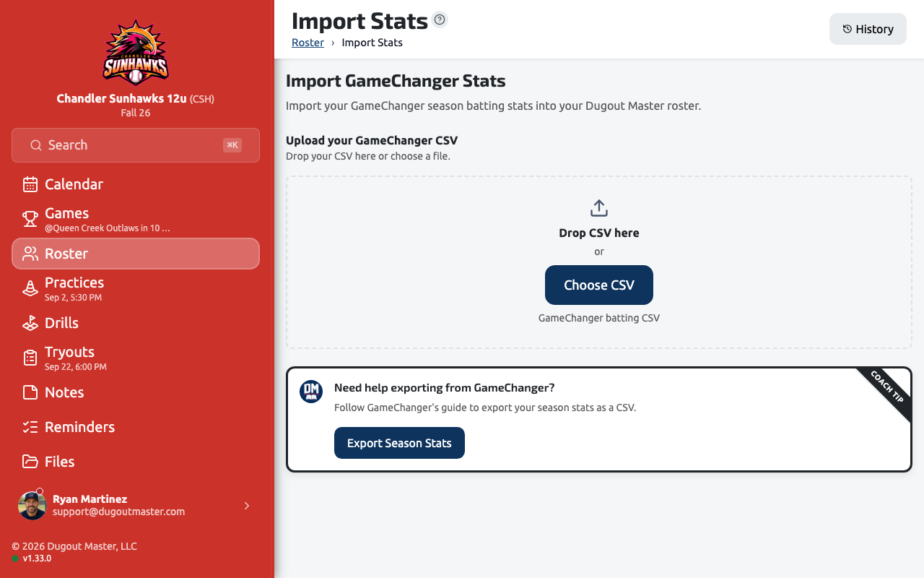Open the Files section

136,462
